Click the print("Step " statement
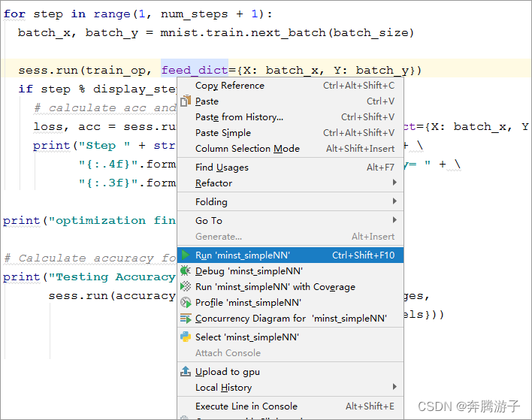 tap(104, 146)
